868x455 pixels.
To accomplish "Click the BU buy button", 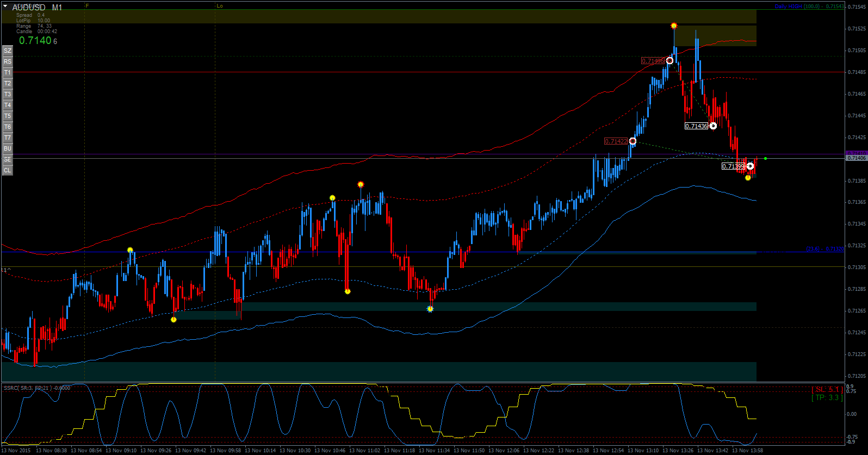I will (8, 148).
